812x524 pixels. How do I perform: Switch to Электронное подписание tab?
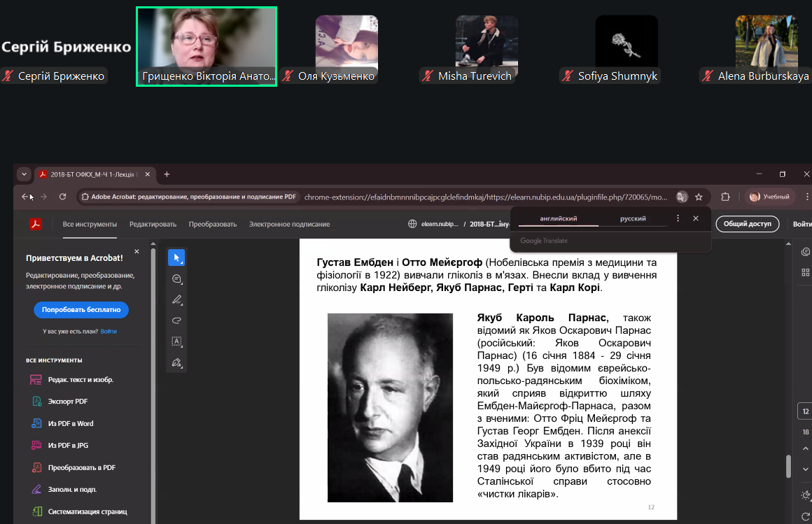(289, 225)
